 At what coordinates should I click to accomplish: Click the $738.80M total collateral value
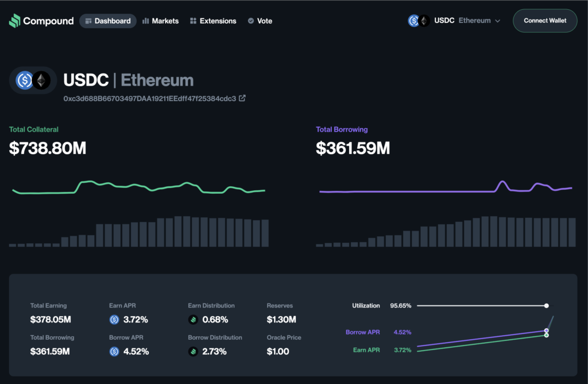[48, 148]
